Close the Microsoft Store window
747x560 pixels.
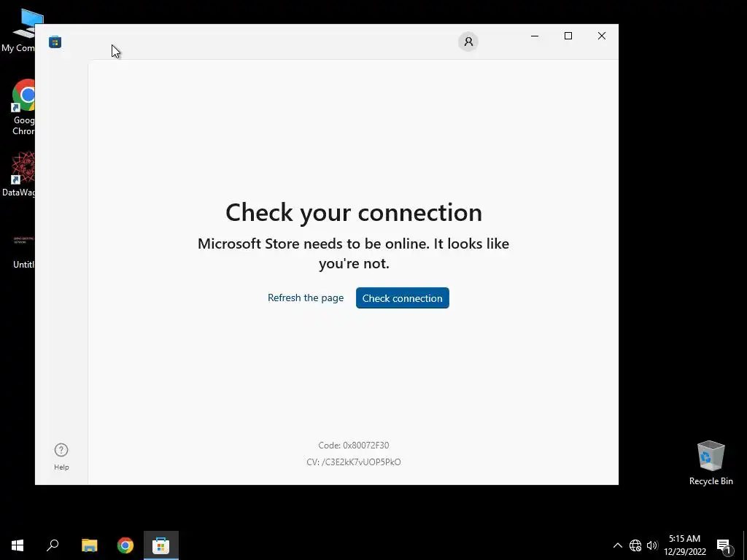pyautogui.click(x=602, y=36)
